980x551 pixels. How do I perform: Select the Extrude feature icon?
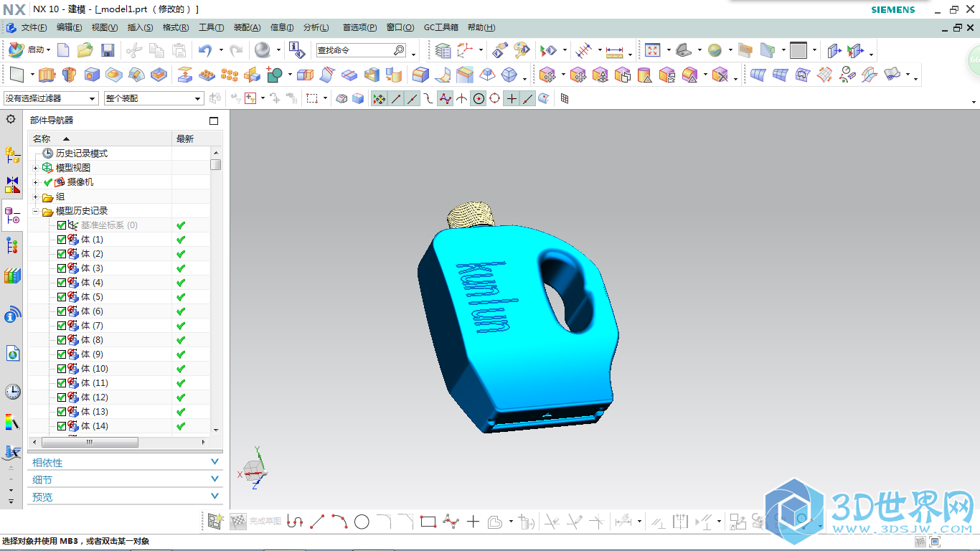(47, 75)
